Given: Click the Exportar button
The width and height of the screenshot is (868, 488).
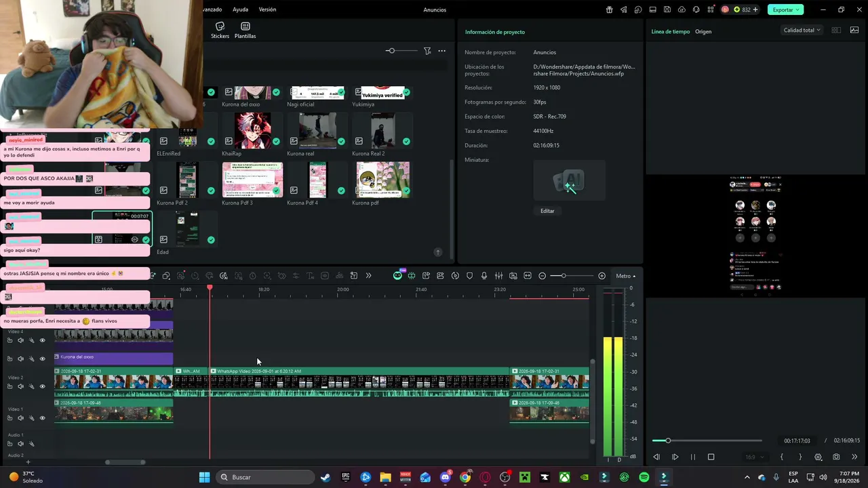Looking at the screenshot, I should click(x=782, y=9).
